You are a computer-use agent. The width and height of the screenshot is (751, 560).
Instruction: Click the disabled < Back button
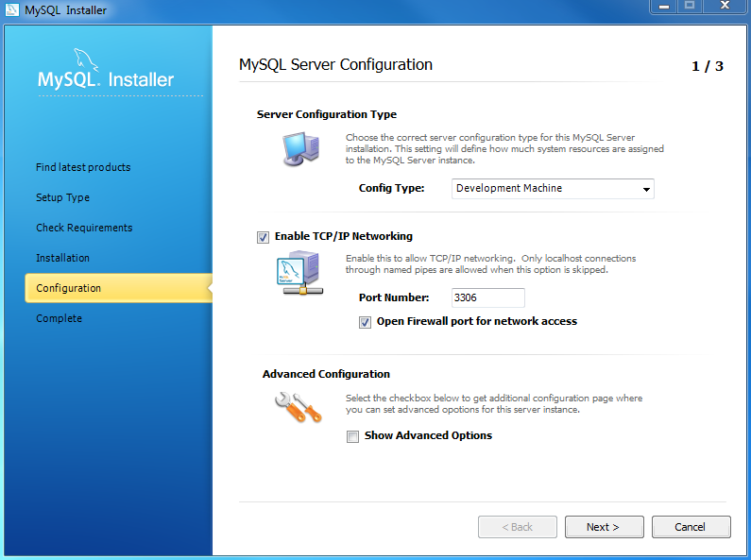(518, 527)
